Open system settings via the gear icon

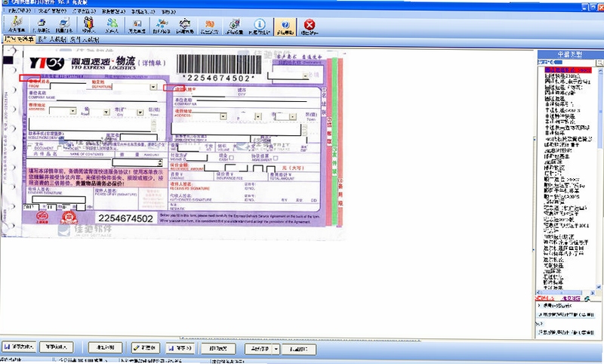pos(234,26)
